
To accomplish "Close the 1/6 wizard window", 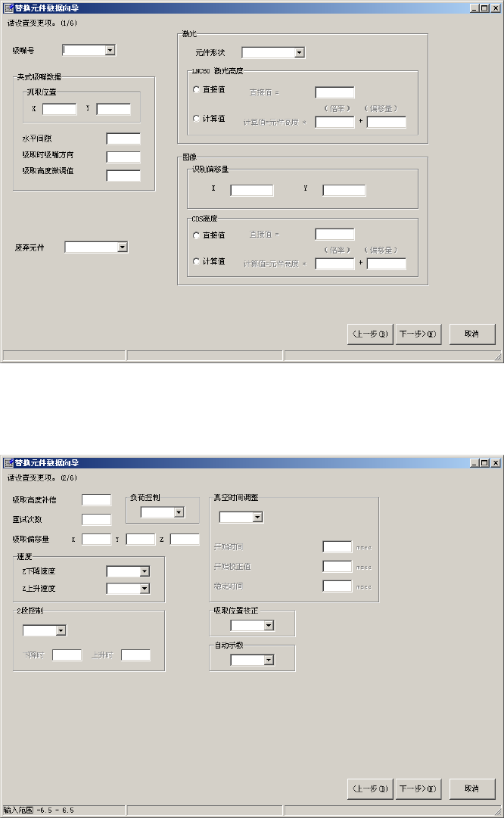I will [496, 8].
